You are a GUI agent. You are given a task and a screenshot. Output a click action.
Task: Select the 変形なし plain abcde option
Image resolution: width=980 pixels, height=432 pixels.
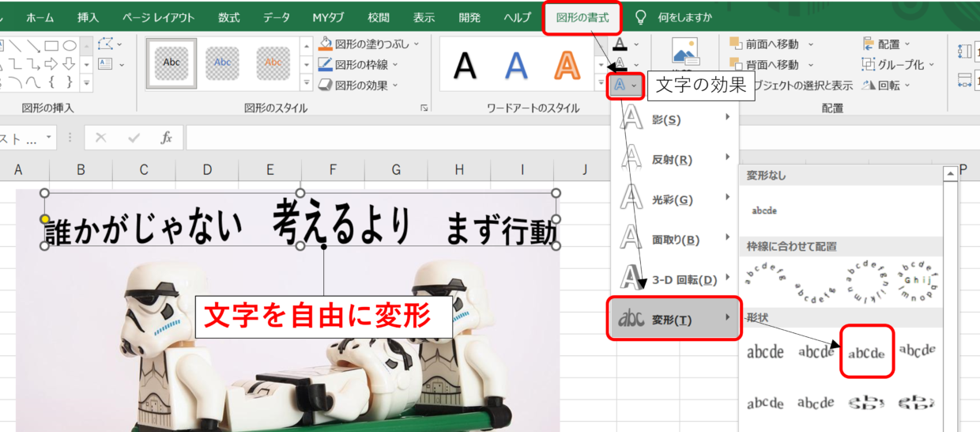(x=764, y=210)
